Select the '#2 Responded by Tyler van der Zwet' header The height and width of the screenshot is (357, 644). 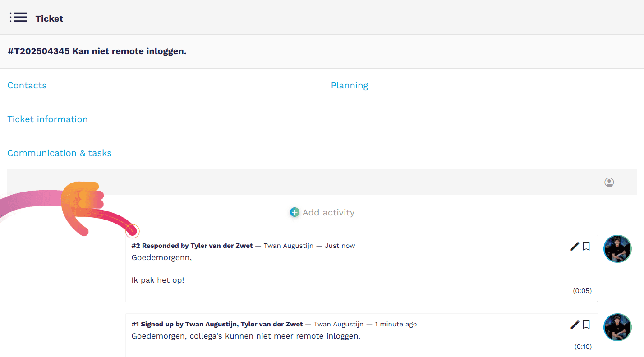coord(192,246)
